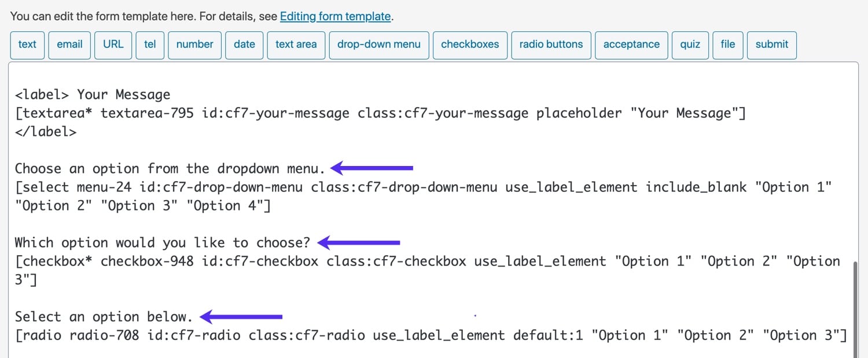Insert an acceptance tag
Screen dimensions: 868x358
click(x=631, y=45)
